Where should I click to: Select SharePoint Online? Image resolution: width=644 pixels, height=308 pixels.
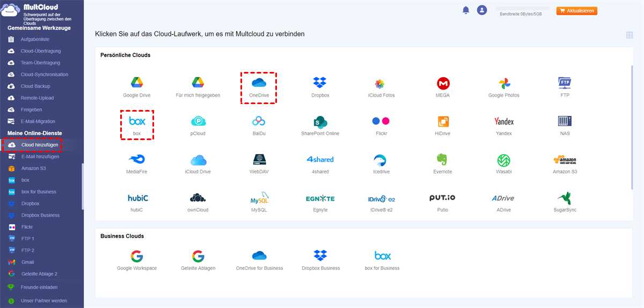click(320, 126)
